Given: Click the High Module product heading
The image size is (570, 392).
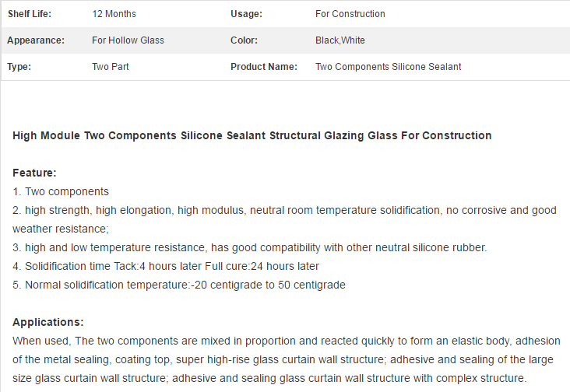Looking at the screenshot, I should coord(252,135).
